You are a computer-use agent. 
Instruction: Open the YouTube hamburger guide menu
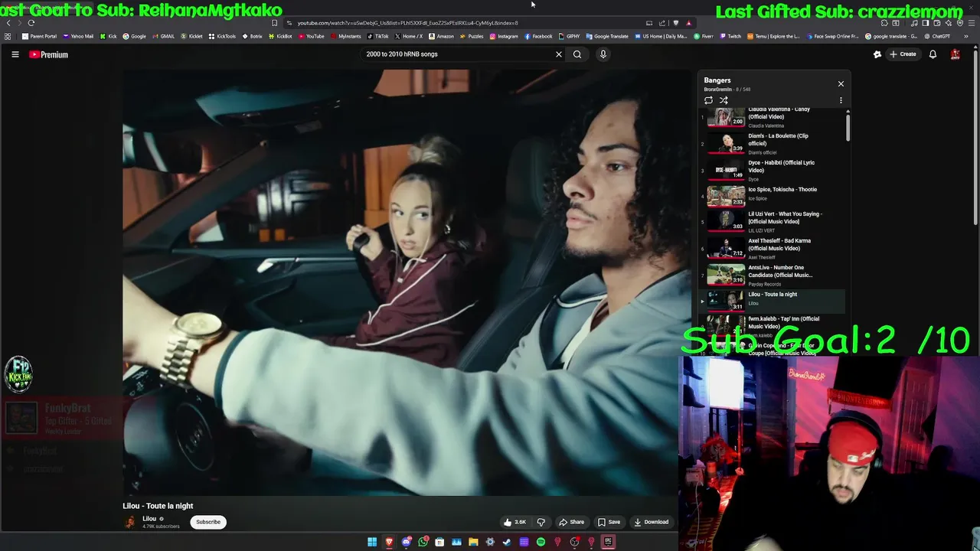tap(15, 54)
